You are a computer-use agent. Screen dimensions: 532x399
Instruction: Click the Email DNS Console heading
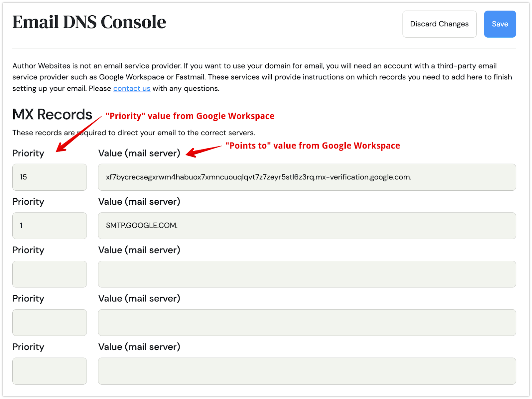(x=89, y=22)
